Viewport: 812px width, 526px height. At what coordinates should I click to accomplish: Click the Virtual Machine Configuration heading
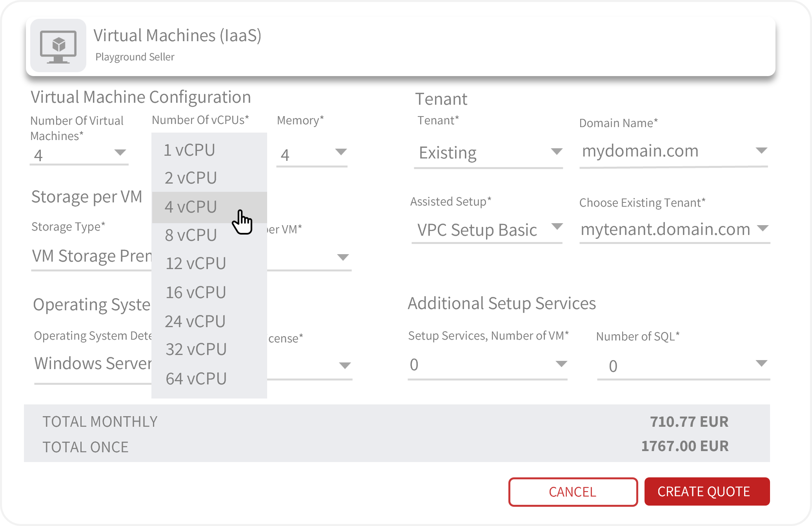click(141, 97)
